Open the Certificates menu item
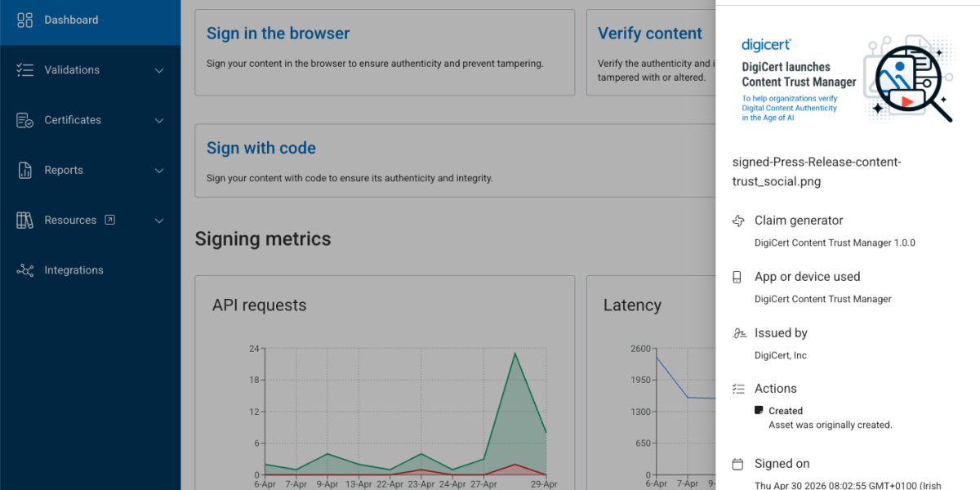980x490 pixels. point(90,120)
